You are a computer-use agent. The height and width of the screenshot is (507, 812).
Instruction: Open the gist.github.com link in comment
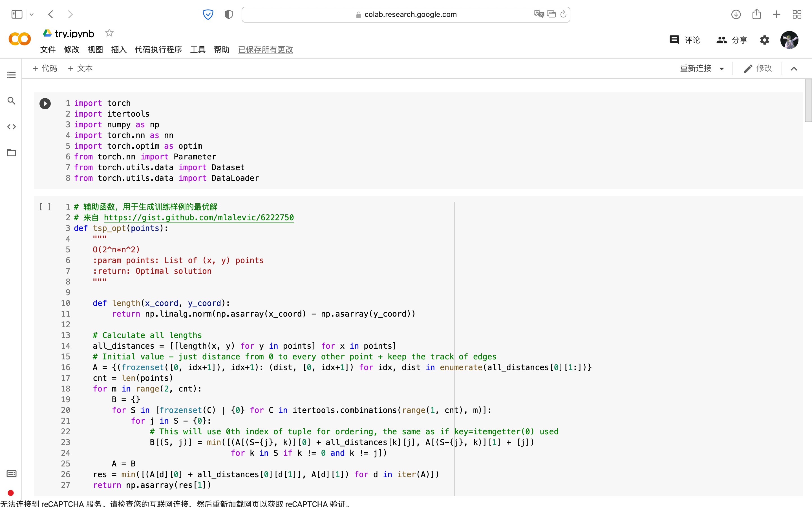(x=199, y=218)
